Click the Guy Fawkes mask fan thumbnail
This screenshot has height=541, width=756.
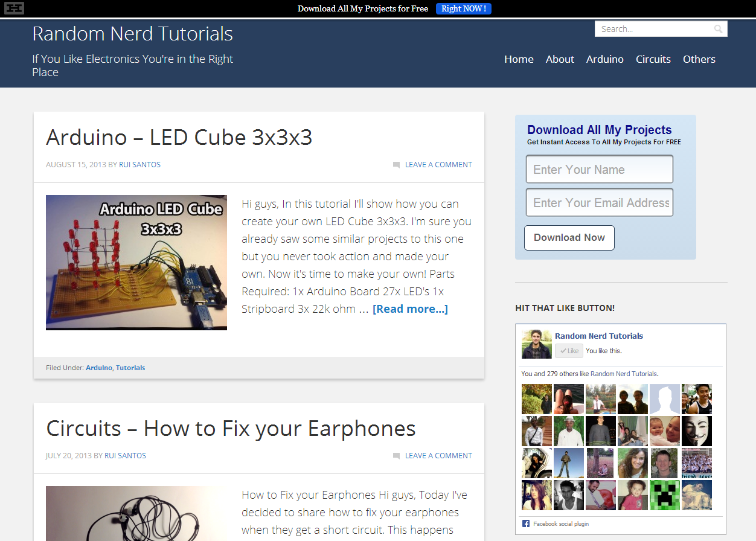click(x=696, y=431)
